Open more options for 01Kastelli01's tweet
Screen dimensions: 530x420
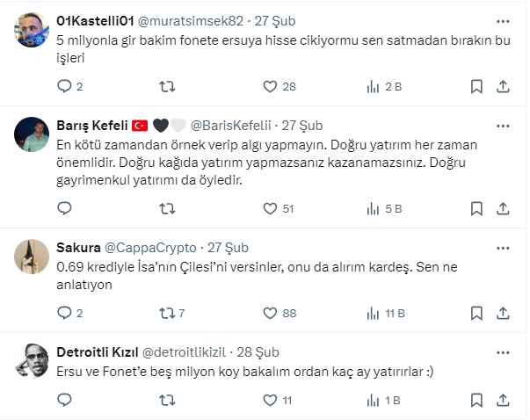pos(502,20)
